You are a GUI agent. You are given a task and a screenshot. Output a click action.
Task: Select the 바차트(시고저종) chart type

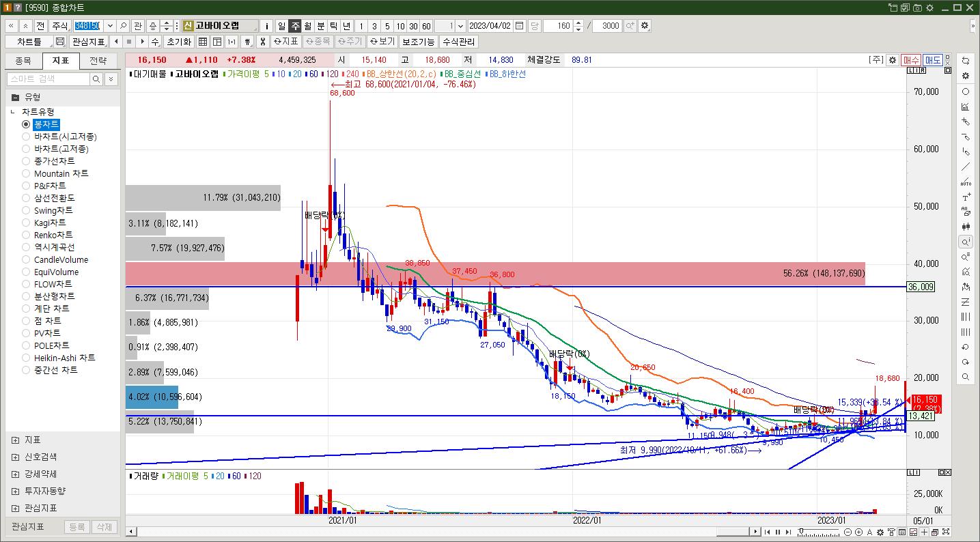[26, 137]
